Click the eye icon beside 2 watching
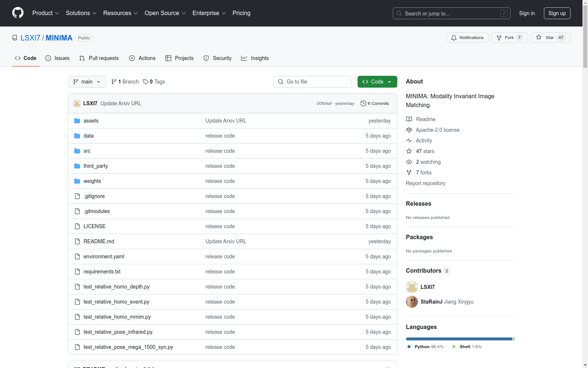Image resolution: width=588 pixels, height=368 pixels. [409, 162]
